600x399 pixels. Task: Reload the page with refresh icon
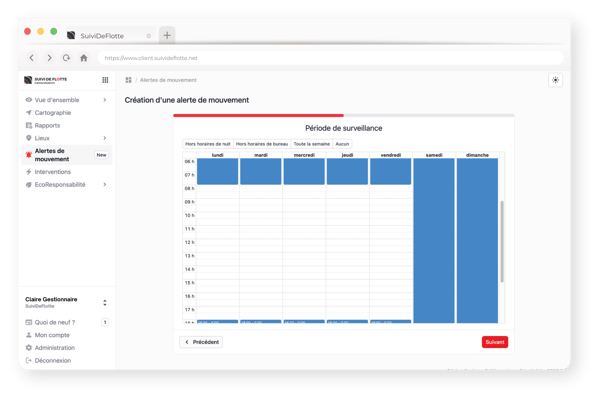tap(66, 58)
